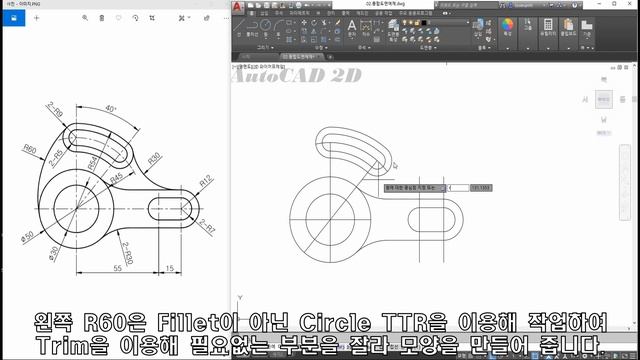Expand the 주석 (Annotation) panel
Screen dimensions: 640x360
point(364,48)
